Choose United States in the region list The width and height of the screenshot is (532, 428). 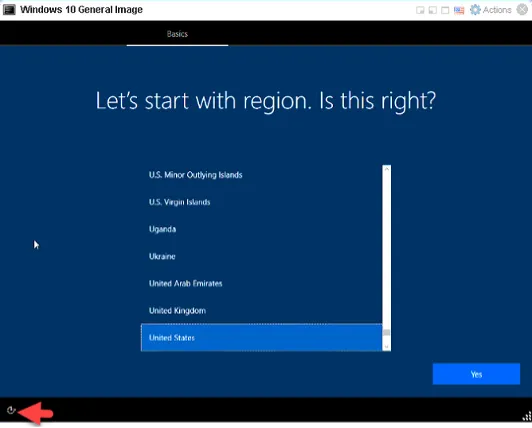point(261,337)
